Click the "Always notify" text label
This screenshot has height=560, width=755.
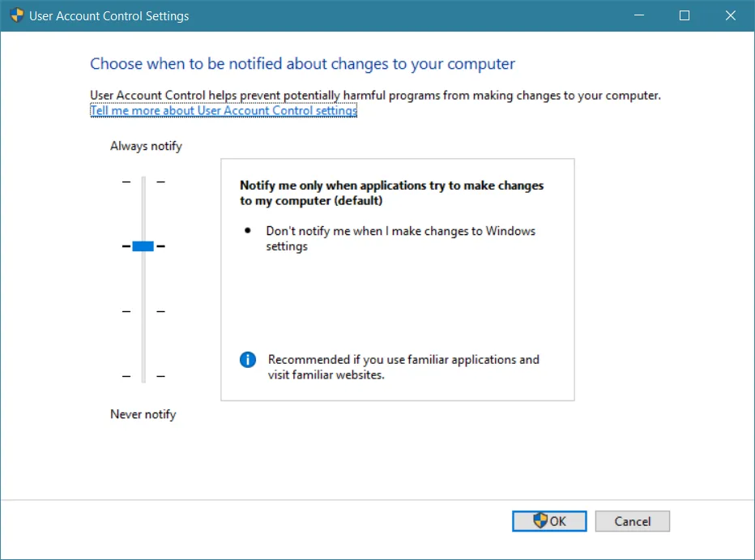click(146, 146)
